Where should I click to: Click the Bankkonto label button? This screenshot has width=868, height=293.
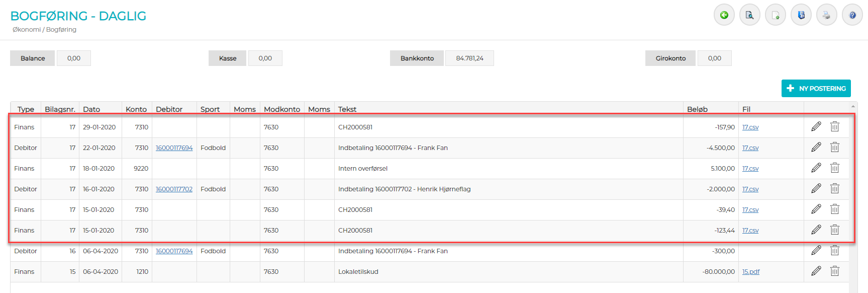click(417, 58)
